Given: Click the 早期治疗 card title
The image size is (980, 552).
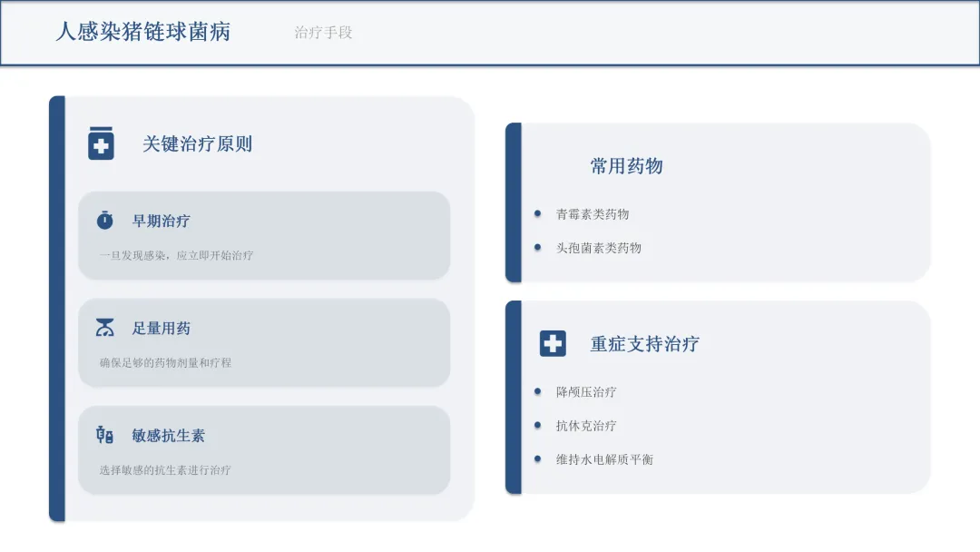Looking at the screenshot, I should [162, 221].
